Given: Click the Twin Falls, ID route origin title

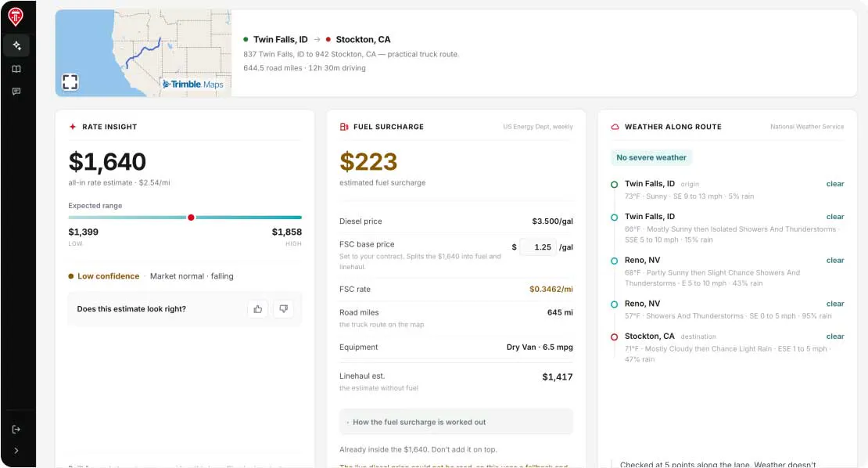Looking at the screenshot, I should (x=280, y=39).
